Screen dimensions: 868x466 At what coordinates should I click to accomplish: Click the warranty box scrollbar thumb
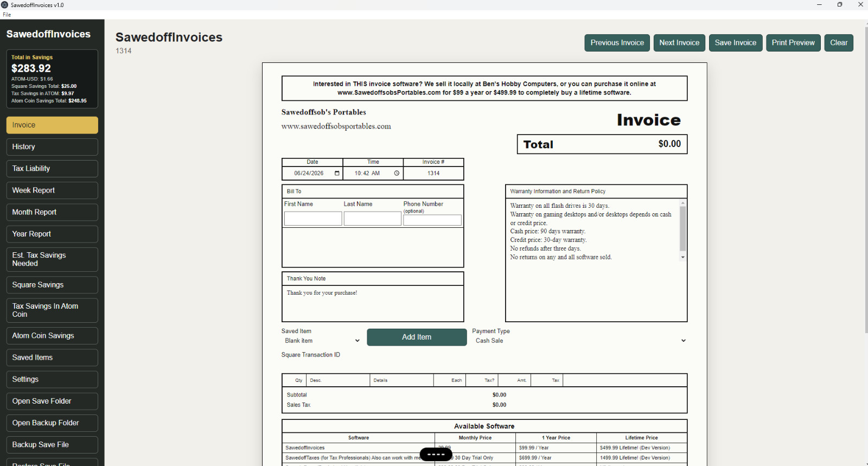pos(683,228)
